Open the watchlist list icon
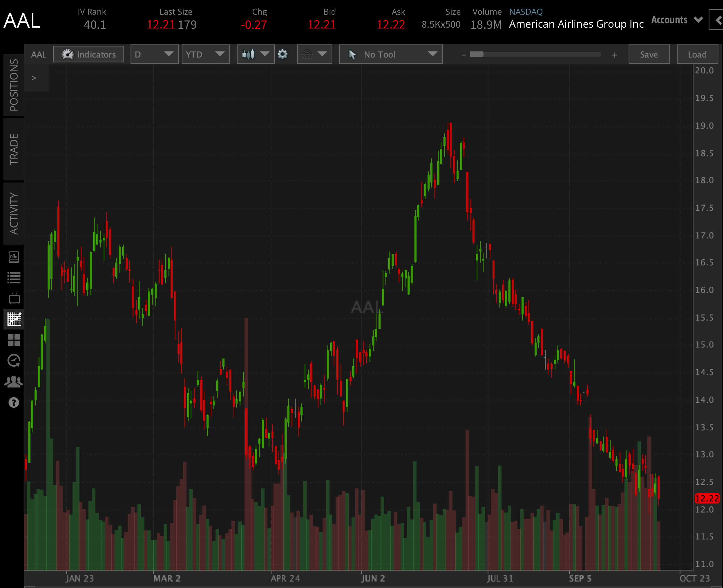The width and height of the screenshot is (723, 588). point(14,278)
